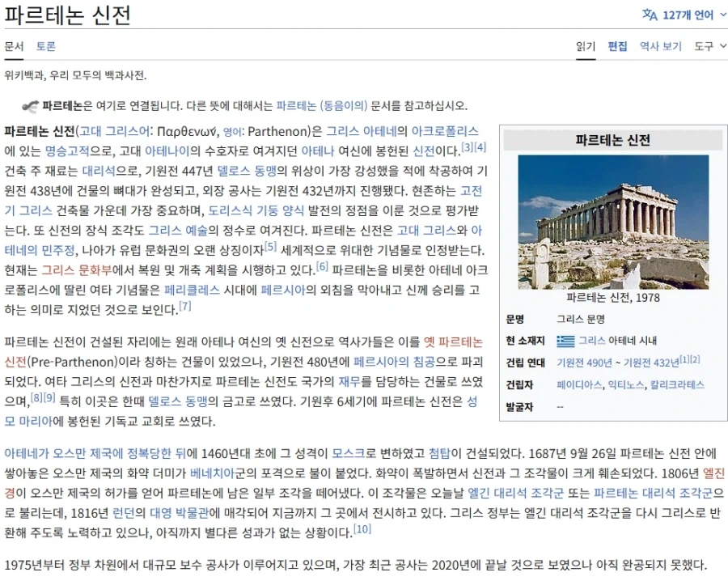Click the 베네치아 link

point(212,473)
